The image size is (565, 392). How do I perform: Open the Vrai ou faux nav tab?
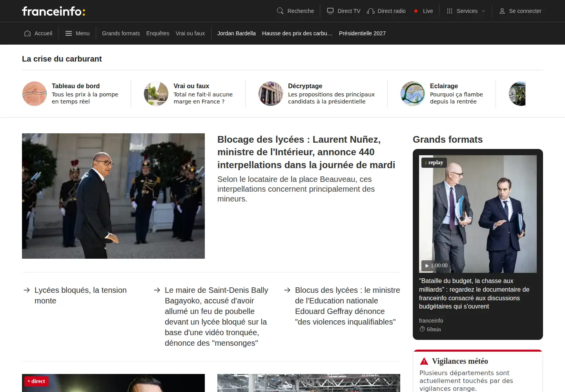point(190,33)
